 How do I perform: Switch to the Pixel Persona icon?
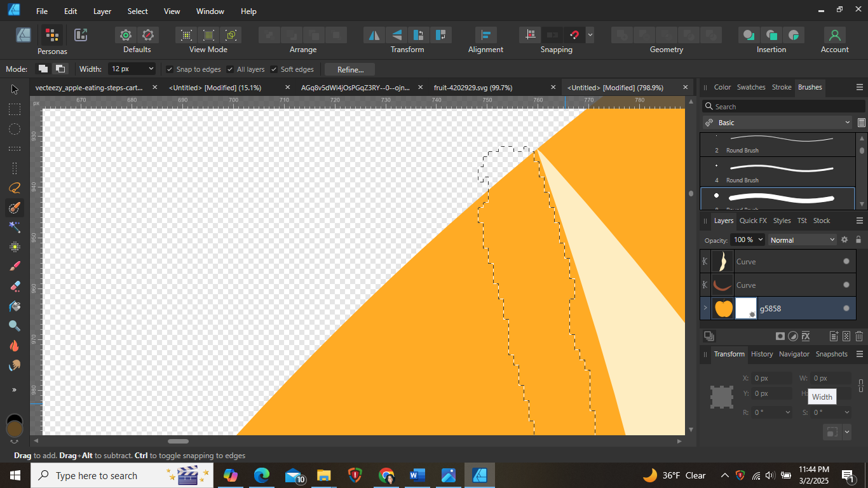click(x=52, y=34)
